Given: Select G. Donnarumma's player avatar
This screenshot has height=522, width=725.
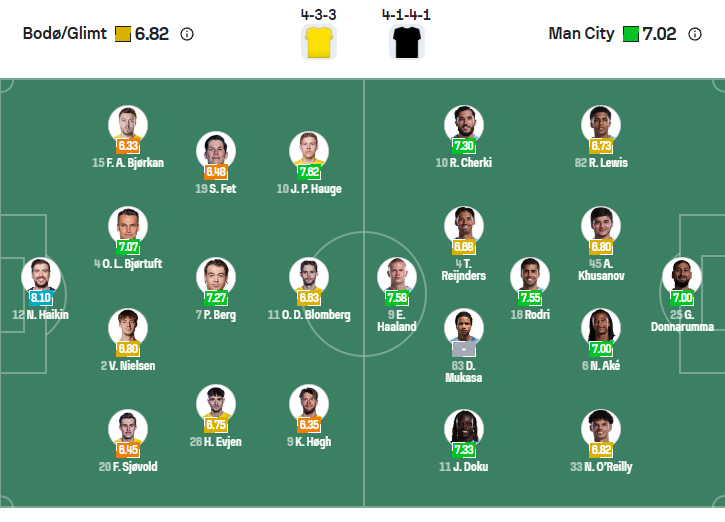Looking at the screenshot, I should tap(682, 277).
